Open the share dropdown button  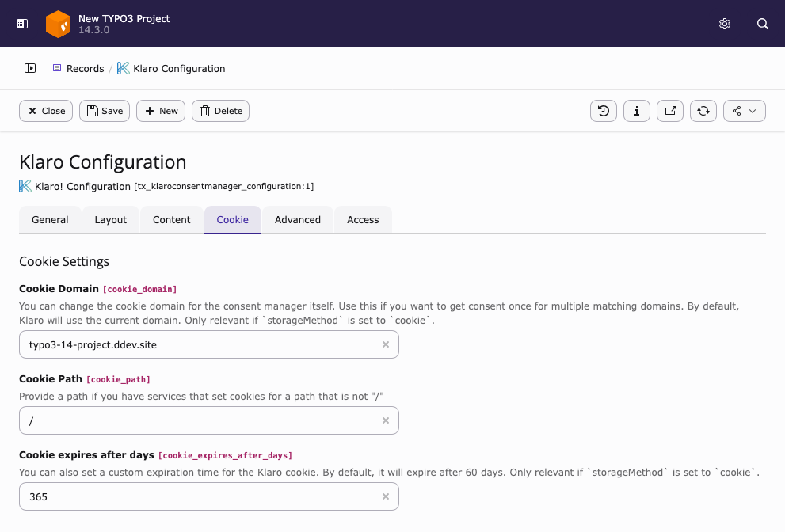point(745,111)
